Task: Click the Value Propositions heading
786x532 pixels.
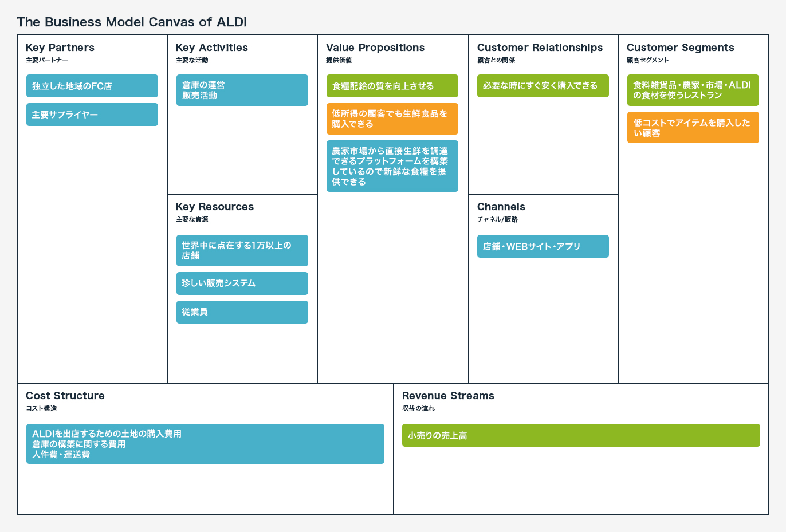Action: pos(375,48)
